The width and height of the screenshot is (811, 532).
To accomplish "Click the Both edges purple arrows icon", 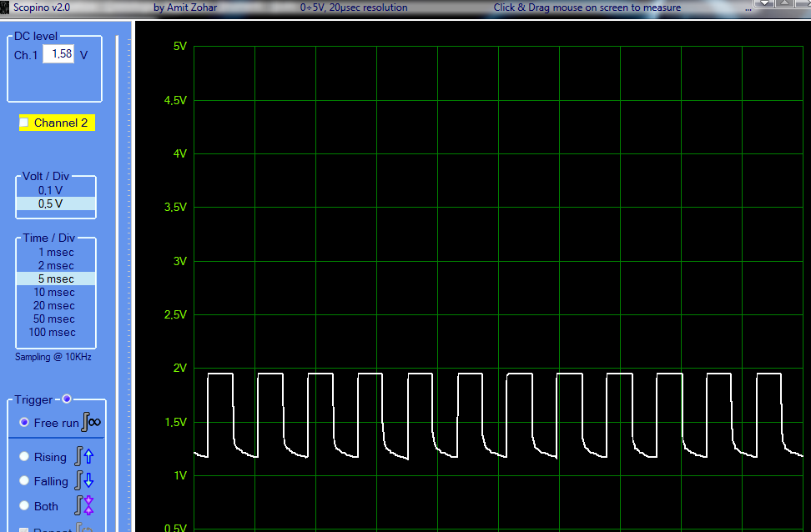I will 84,505.
